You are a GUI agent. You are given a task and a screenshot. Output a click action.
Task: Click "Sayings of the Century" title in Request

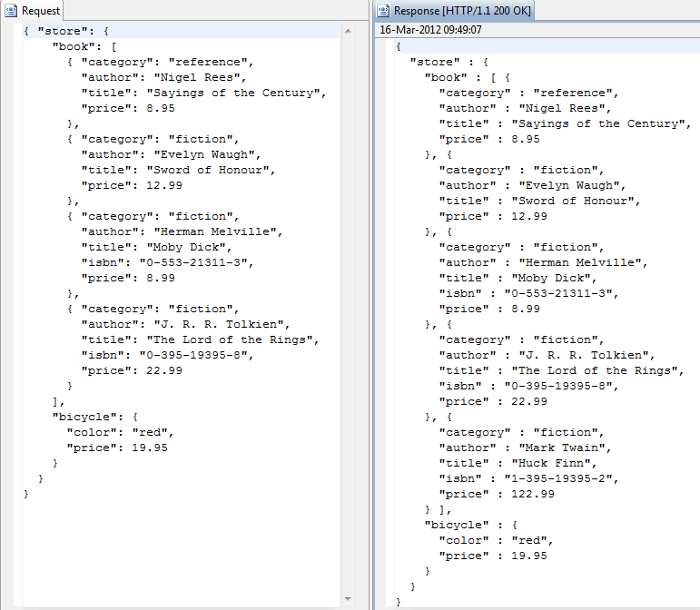(x=203, y=93)
